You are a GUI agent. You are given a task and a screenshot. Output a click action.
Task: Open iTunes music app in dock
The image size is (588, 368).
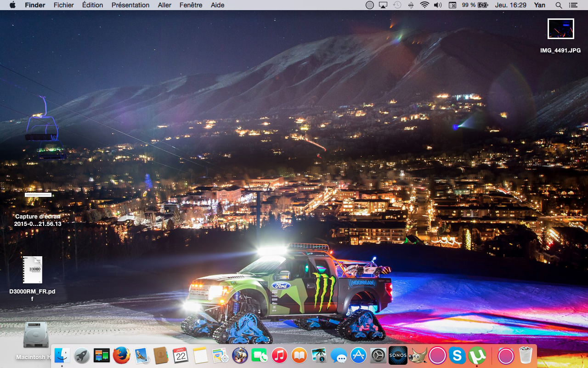279,355
